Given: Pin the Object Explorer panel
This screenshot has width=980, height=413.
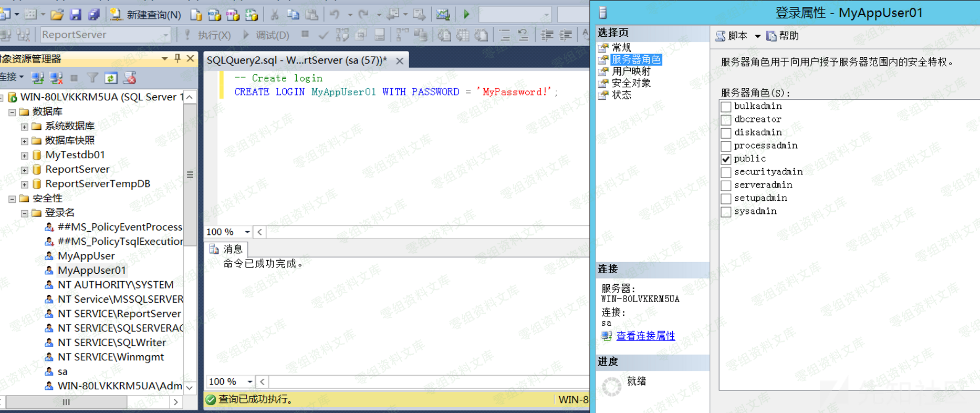Looking at the screenshot, I should coord(177,58).
